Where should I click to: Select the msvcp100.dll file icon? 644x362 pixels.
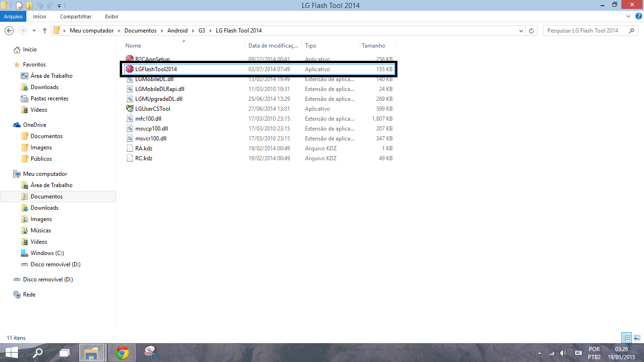click(131, 128)
